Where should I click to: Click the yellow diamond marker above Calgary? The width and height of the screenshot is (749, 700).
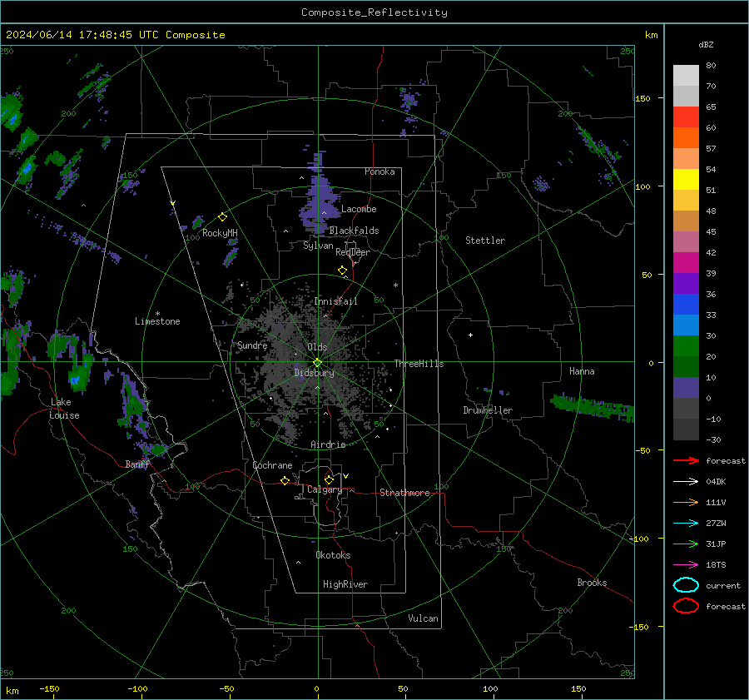click(329, 479)
